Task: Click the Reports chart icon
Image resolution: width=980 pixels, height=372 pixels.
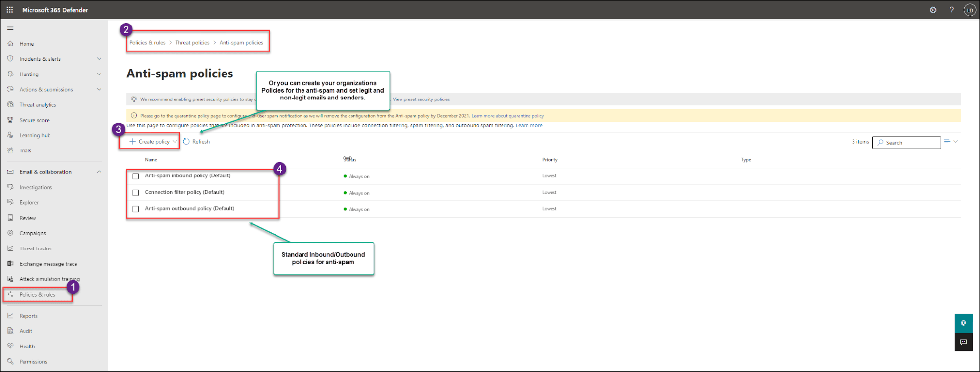Action: 10,316
